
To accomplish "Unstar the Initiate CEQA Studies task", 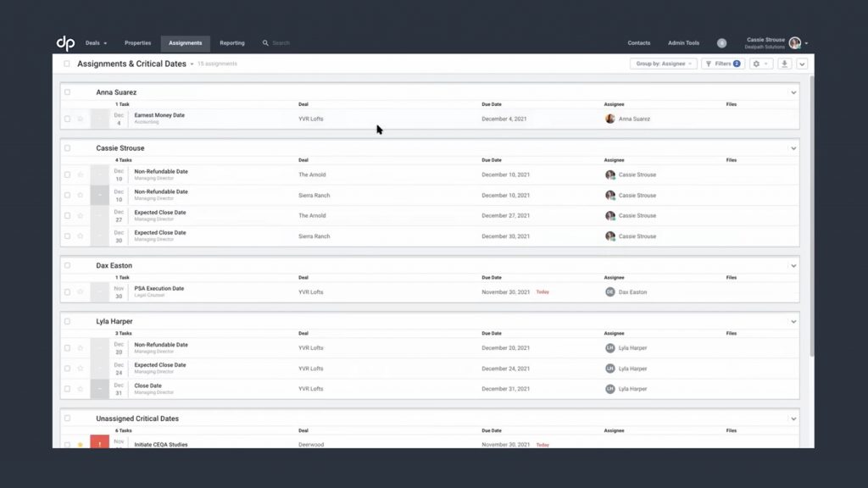I will 81,445.
